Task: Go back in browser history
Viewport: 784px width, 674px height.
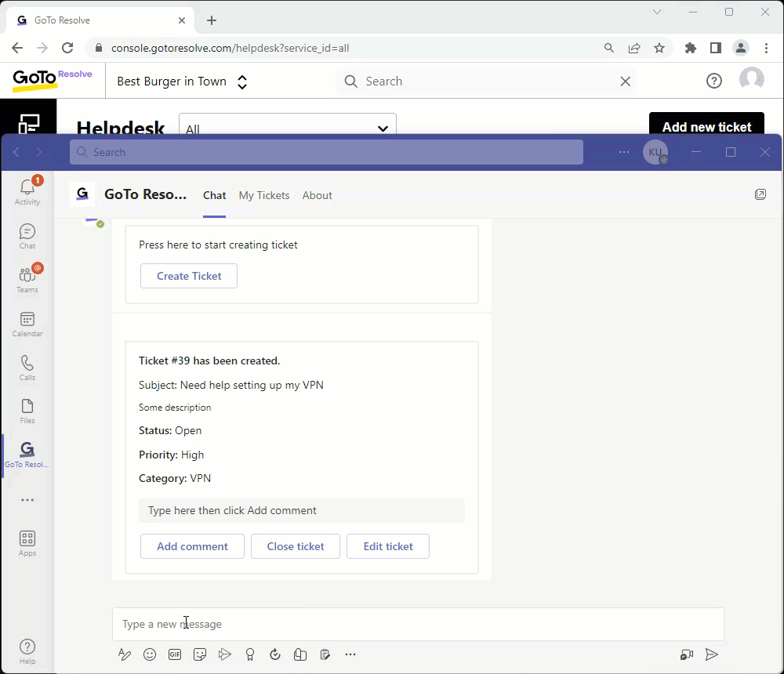Action: [17, 48]
